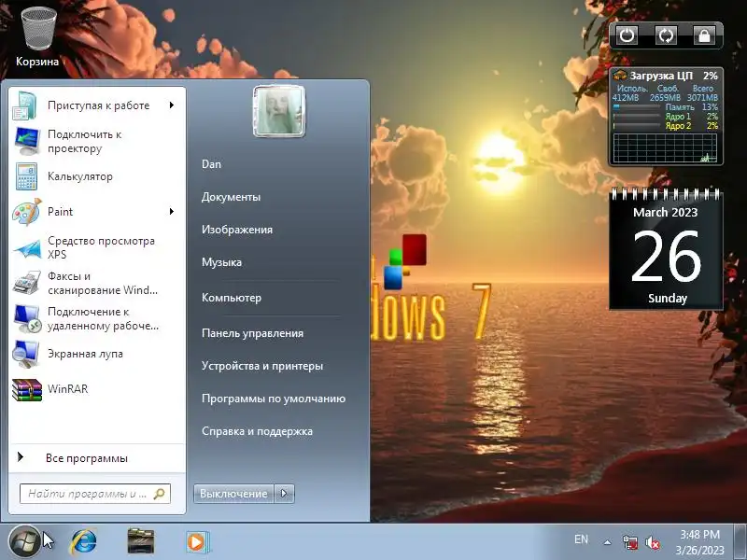The image size is (747, 560).
Task: Open Справка и поддержка
Action: point(258,431)
